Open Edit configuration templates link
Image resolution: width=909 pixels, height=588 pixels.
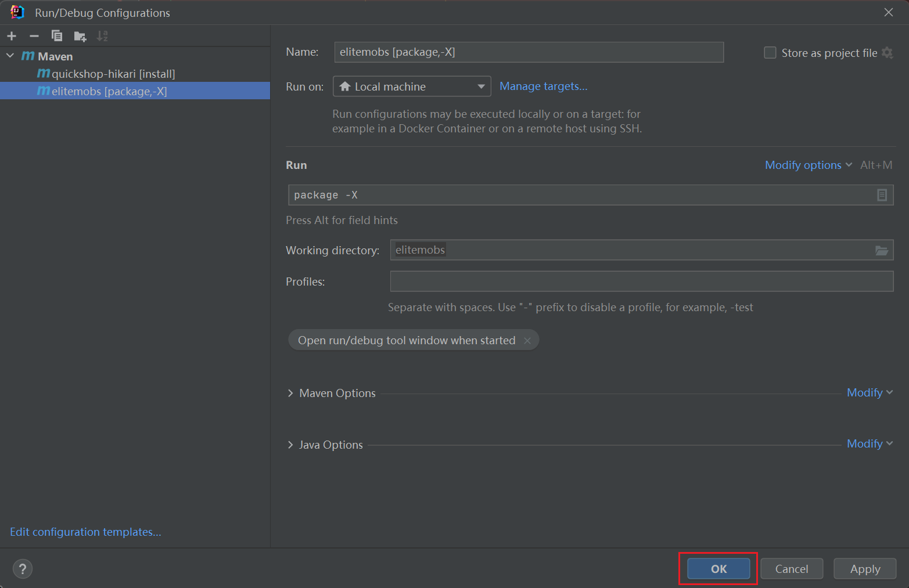coord(85,532)
